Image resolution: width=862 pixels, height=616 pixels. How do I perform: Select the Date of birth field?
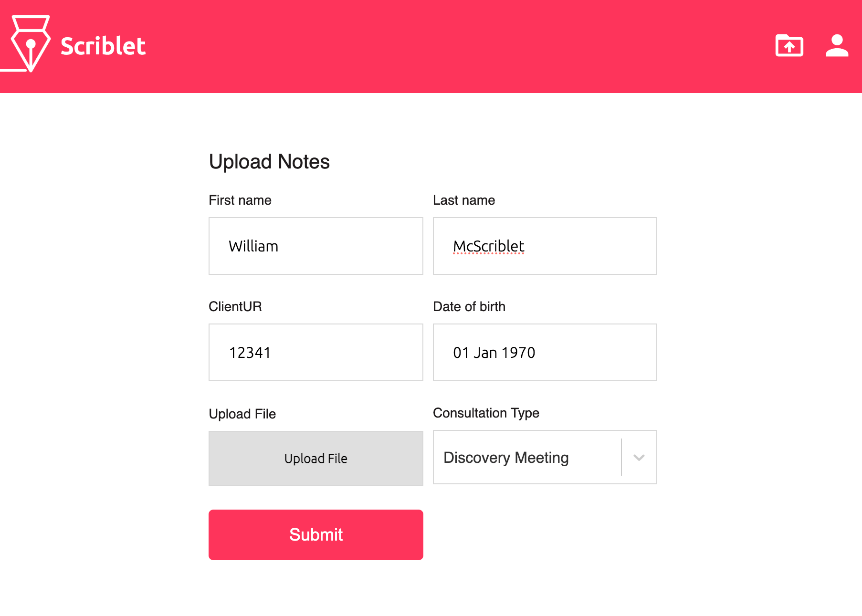click(545, 352)
